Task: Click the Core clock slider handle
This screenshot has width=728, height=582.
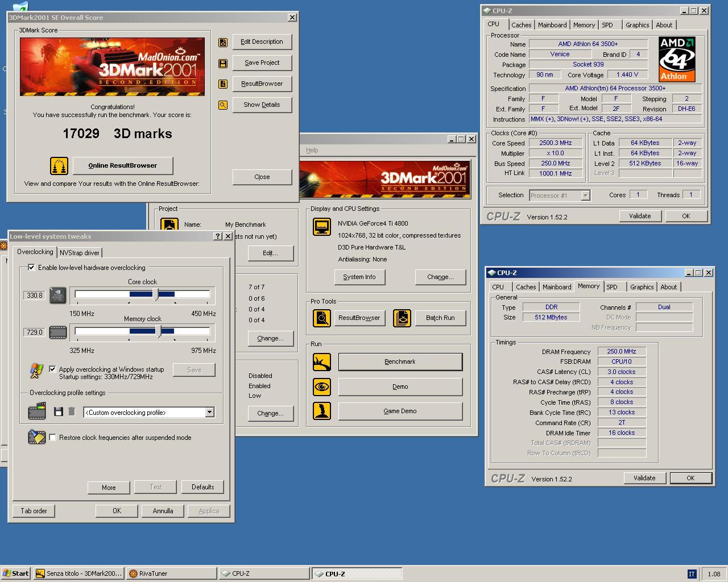Action: 157,294
